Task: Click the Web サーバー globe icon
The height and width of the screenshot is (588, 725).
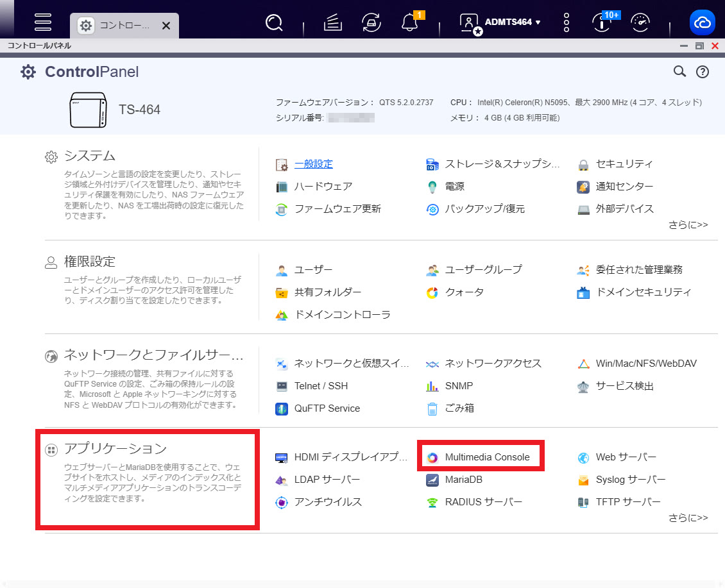Action: [583, 458]
